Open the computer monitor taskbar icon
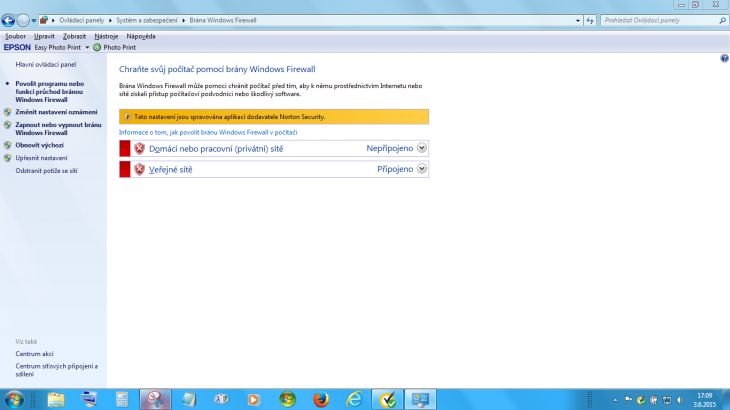Screen dimensions: 730x410 [88, 400]
